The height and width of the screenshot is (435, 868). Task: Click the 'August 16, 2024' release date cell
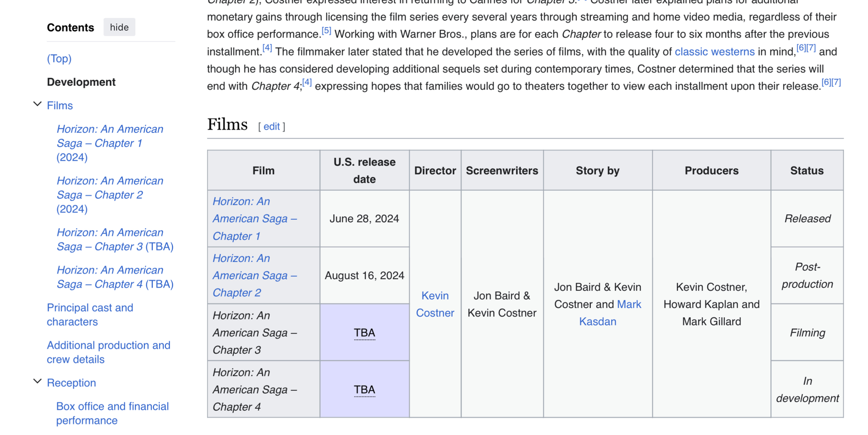click(x=364, y=276)
